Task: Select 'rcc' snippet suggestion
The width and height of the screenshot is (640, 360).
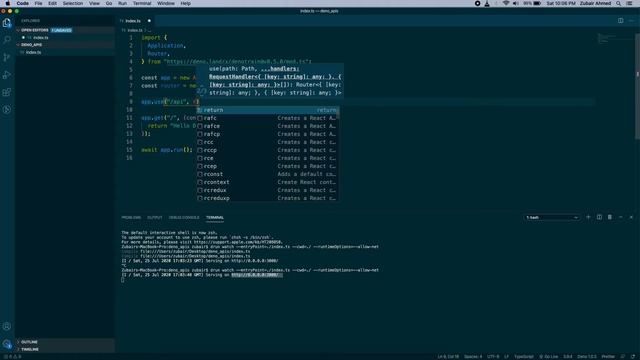Action: (x=268, y=142)
